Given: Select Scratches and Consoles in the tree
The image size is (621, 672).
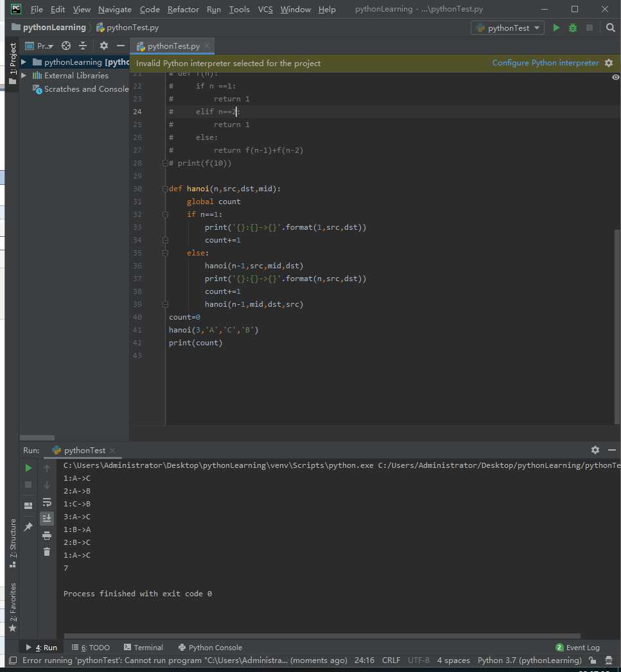Looking at the screenshot, I should tap(81, 89).
